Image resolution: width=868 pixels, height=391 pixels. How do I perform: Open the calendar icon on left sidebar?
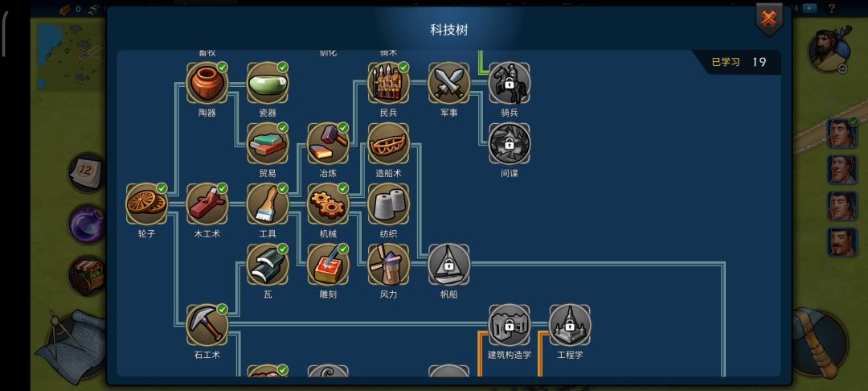tap(86, 172)
